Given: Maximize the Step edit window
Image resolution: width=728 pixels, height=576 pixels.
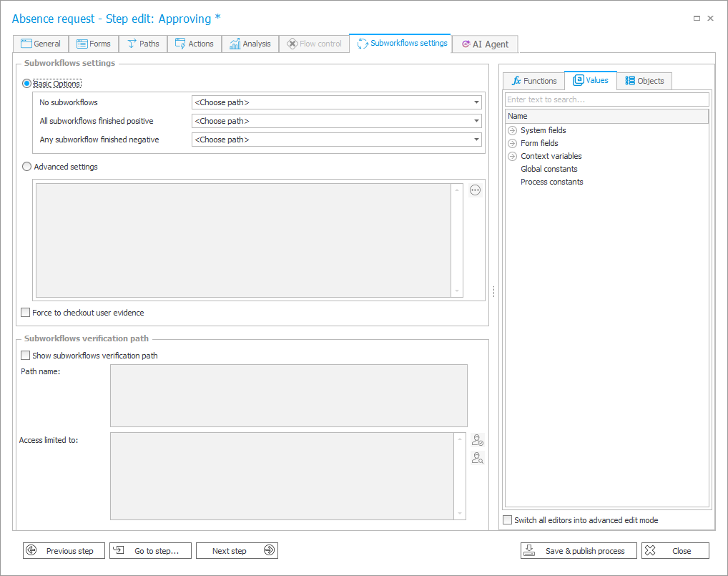Looking at the screenshot, I should click(697, 18).
